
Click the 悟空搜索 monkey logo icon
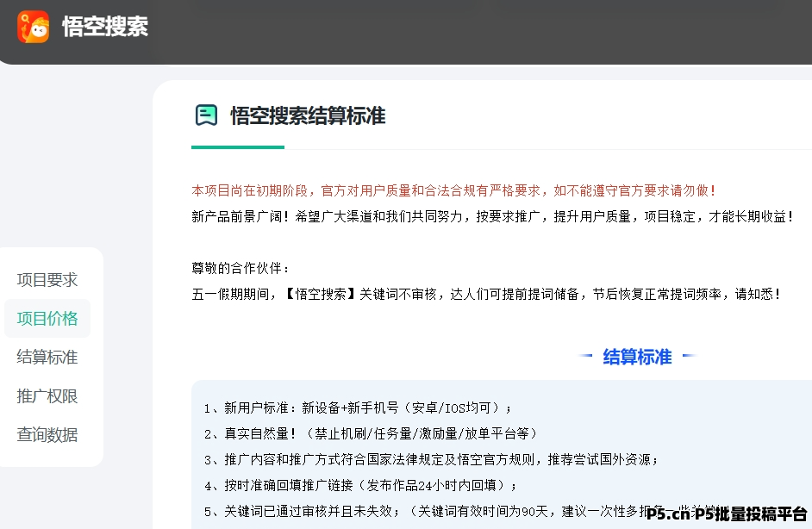(33, 27)
